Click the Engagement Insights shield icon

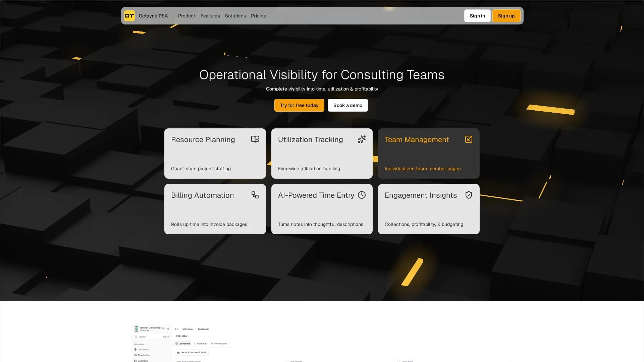click(469, 195)
